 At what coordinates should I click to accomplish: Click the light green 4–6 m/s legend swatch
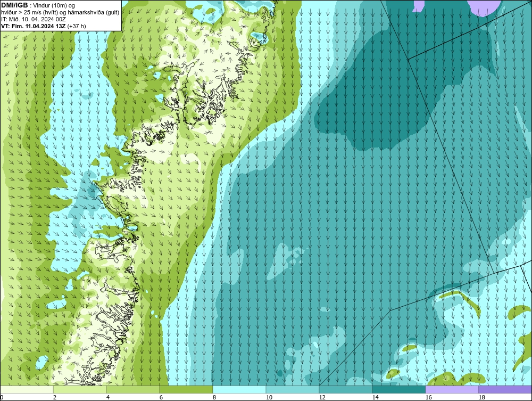[133, 389]
